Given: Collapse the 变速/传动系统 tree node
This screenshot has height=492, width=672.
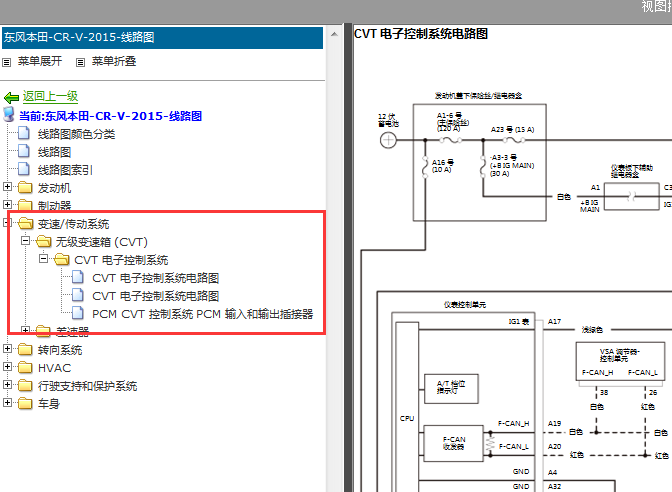Looking at the screenshot, I should 7,222.
